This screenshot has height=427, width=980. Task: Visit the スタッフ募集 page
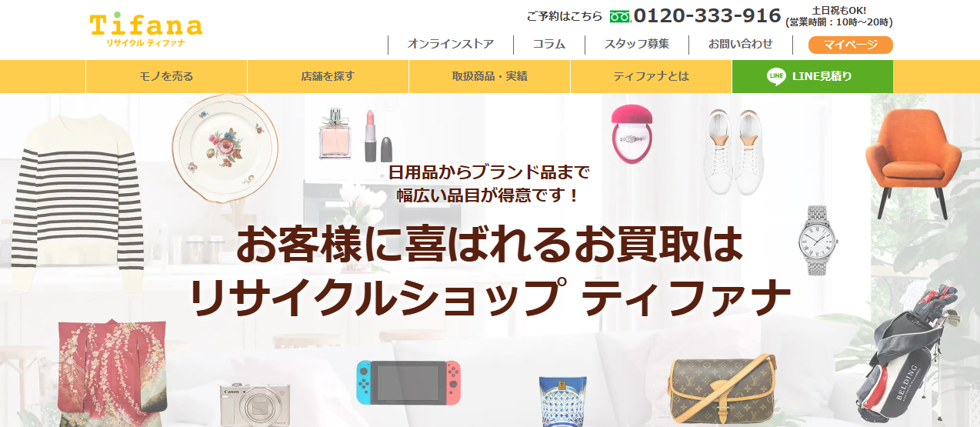click(x=637, y=45)
